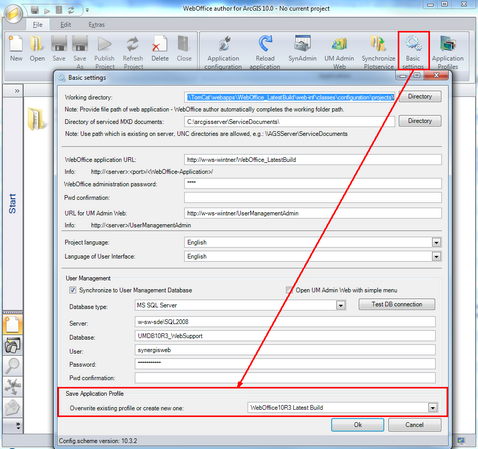Click the Directory of serviced MXD documents field
Screen dimensions: 478x449
(x=289, y=122)
